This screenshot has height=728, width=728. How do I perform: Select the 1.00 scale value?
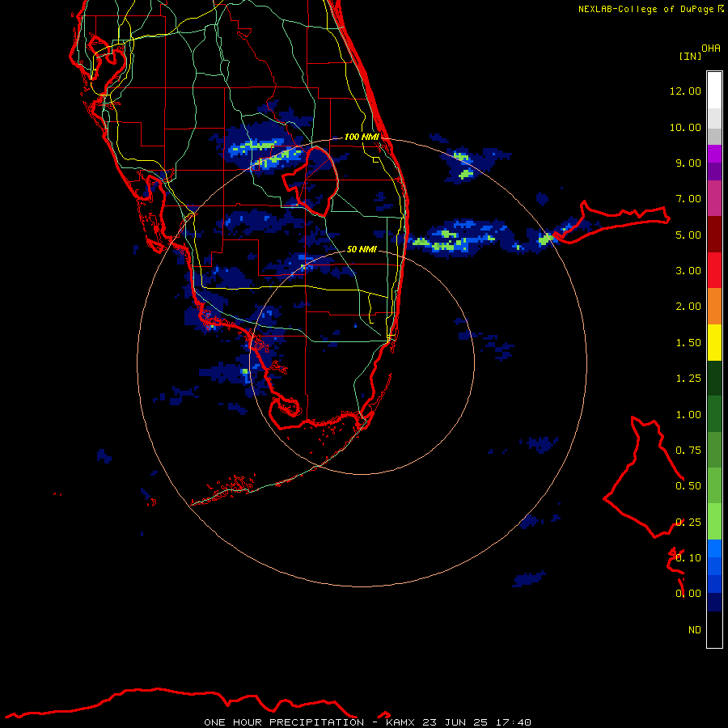click(x=688, y=415)
